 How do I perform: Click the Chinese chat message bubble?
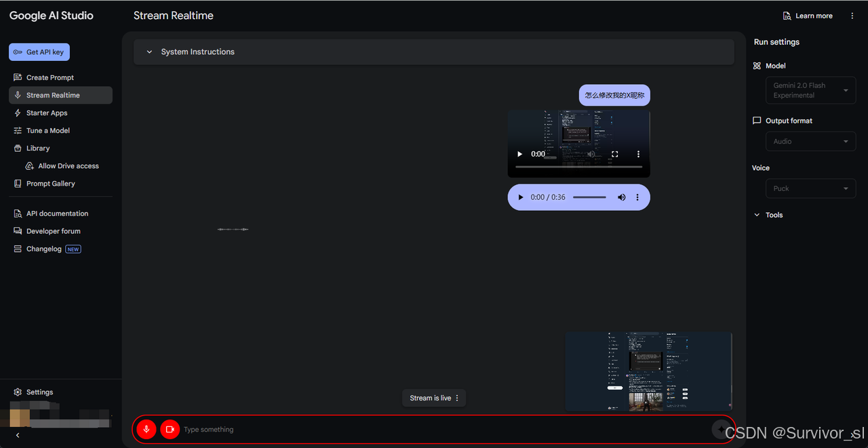pyautogui.click(x=614, y=95)
